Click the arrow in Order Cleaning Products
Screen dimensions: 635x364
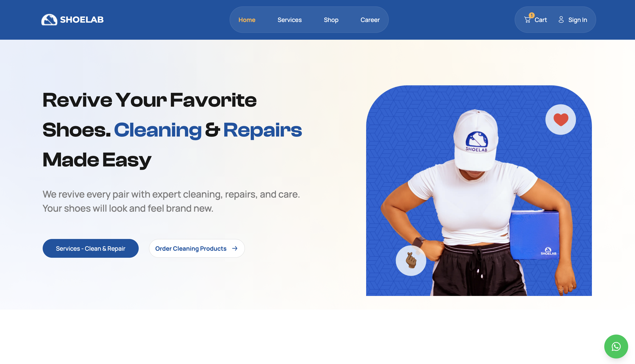(x=234, y=248)
